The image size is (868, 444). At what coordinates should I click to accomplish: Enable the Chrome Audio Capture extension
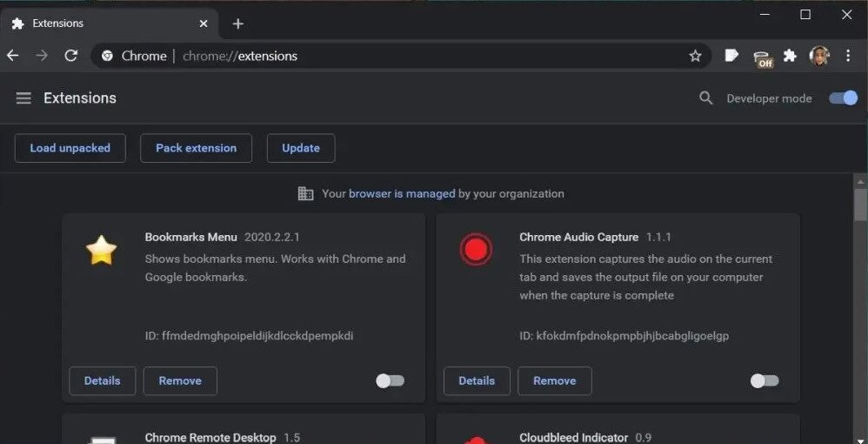(x=764, y=380)
